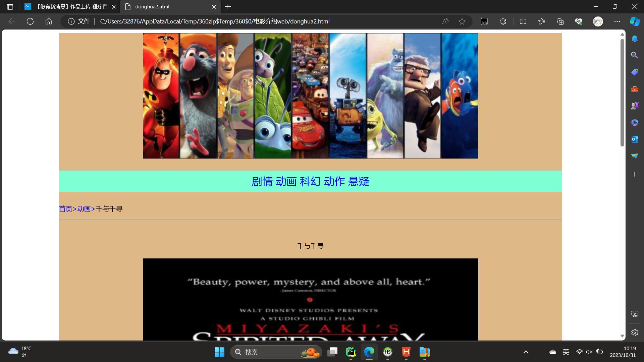Open file archive app in taskbar

pyautogui.click(x=425, y=352)
